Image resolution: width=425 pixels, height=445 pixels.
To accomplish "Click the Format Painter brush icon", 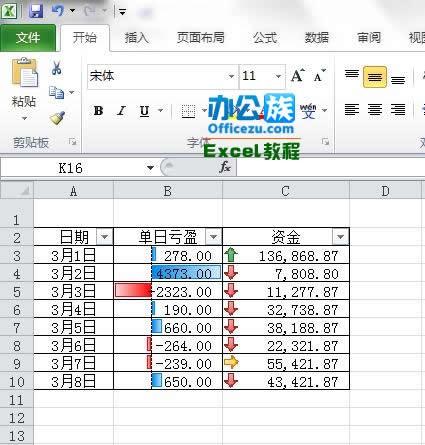I will pos(57,118).
